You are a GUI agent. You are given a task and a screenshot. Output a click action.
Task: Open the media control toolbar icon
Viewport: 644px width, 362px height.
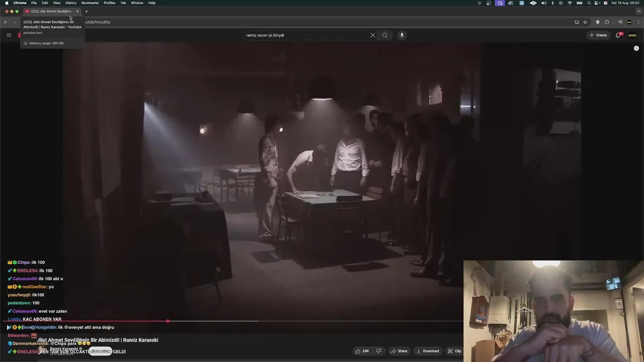pos(620,22)
